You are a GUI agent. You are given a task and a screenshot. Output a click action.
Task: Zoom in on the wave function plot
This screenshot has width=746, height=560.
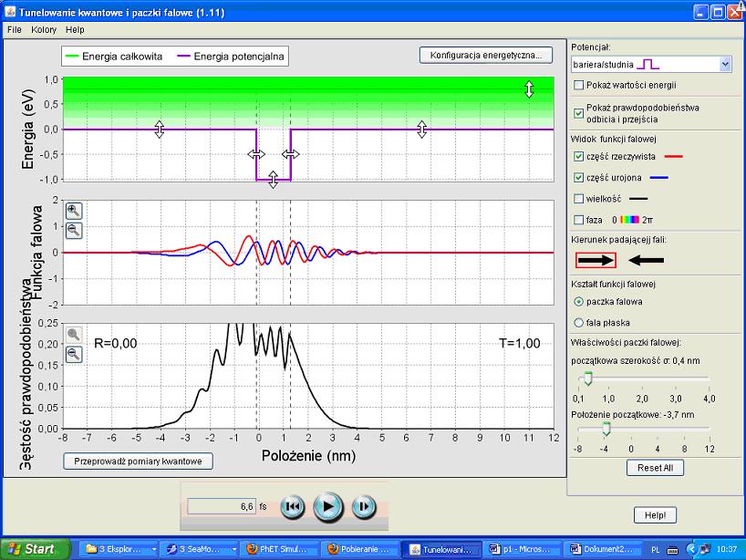click(x=74, y=211)
